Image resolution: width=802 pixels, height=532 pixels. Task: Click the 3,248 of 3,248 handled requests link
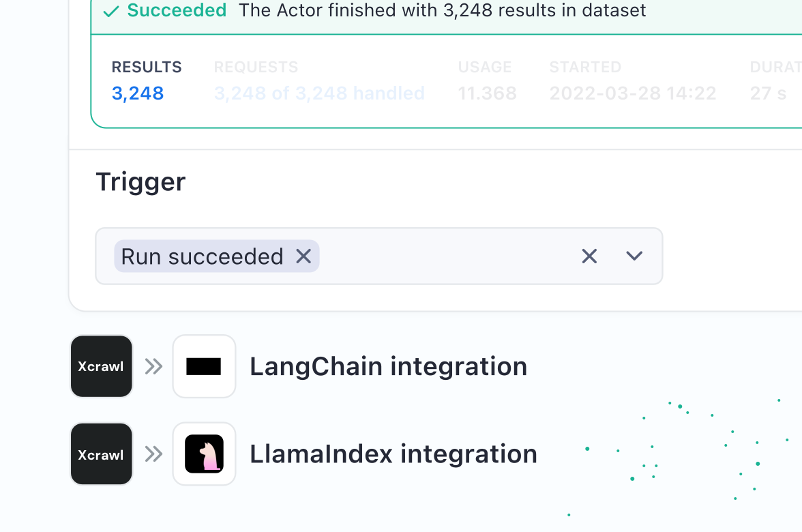(x=319, y=93)
